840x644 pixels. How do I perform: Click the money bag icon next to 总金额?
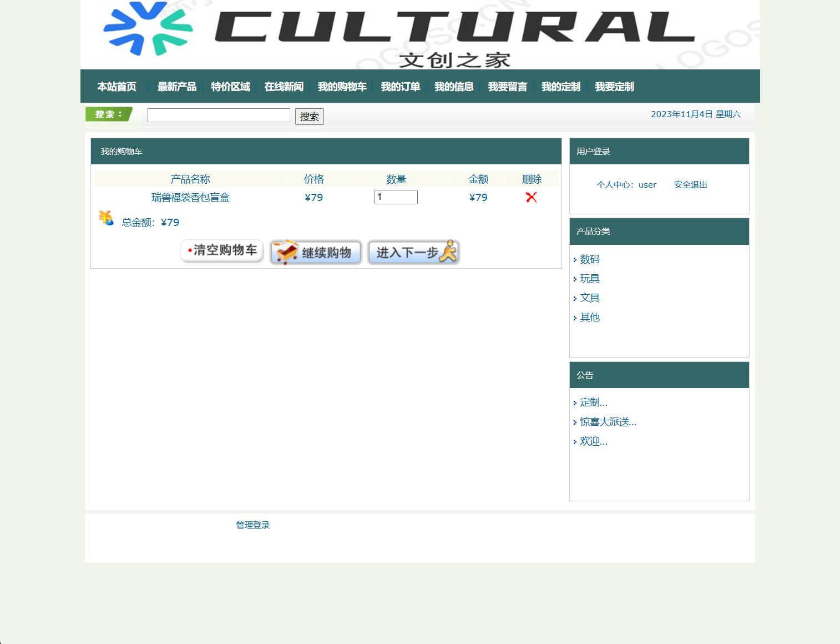(x=106, y=218)
